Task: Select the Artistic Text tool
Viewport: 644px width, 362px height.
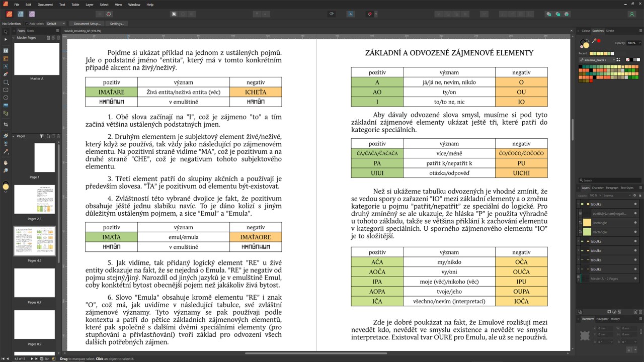Action: click(6, 66)
